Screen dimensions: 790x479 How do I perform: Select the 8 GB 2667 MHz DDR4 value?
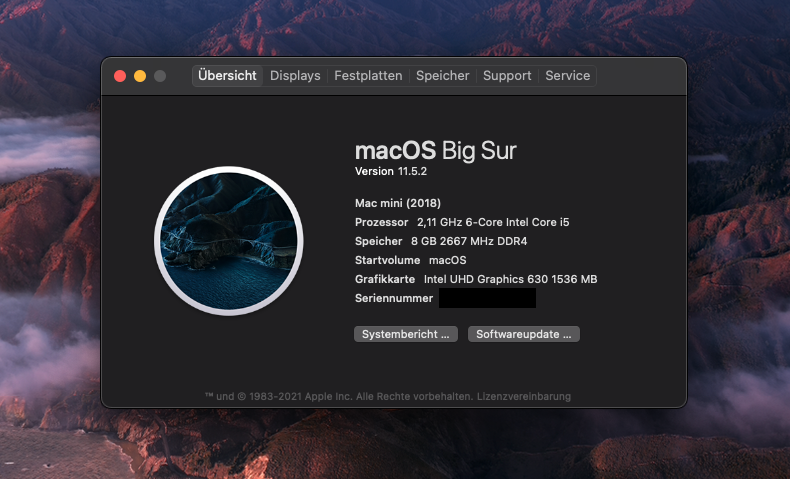point(469,241)
